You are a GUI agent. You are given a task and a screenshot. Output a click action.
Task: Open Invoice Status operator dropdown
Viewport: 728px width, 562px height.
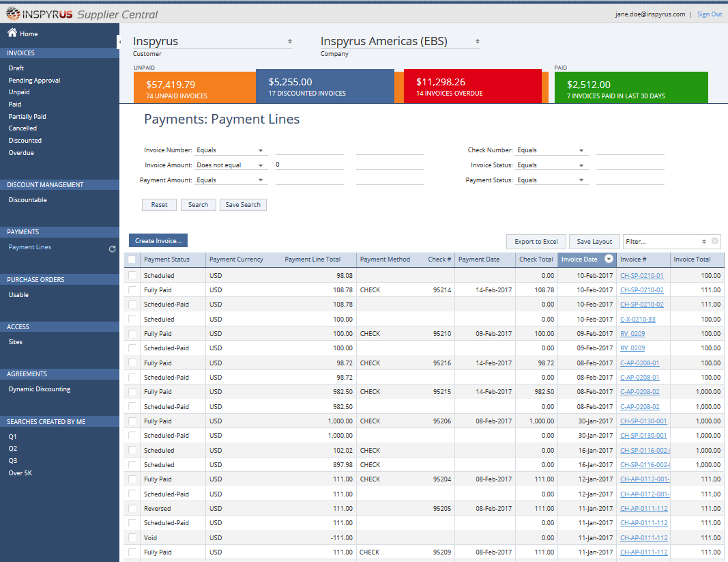pyautogui.click(x=551, y=165)
